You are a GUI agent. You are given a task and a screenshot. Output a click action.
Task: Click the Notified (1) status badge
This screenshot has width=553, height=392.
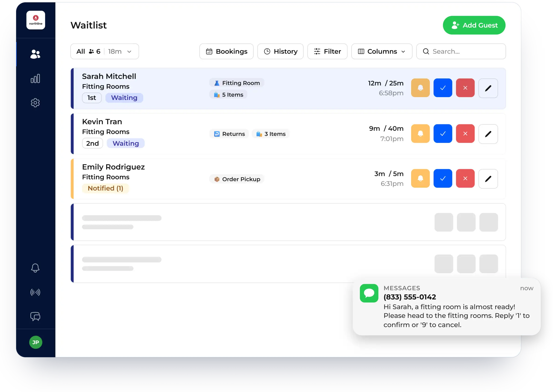(x=106, y=188)
